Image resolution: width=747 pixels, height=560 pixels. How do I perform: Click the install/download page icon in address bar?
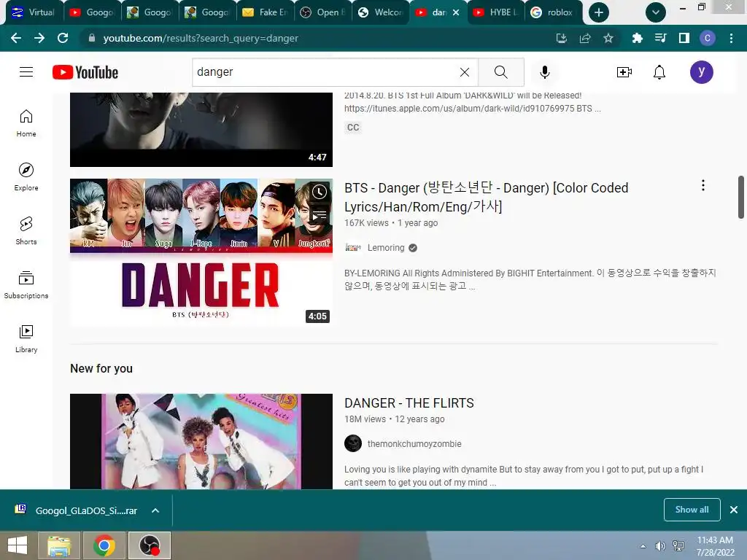562,38
